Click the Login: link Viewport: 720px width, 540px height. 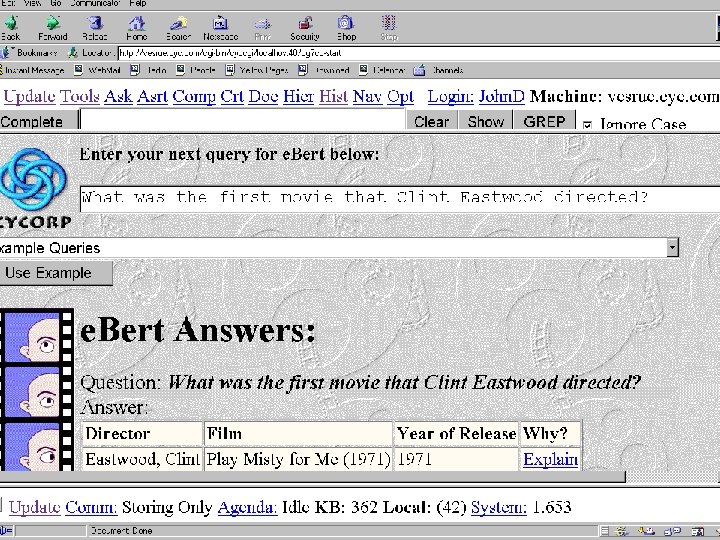click(x=450, y=96)
